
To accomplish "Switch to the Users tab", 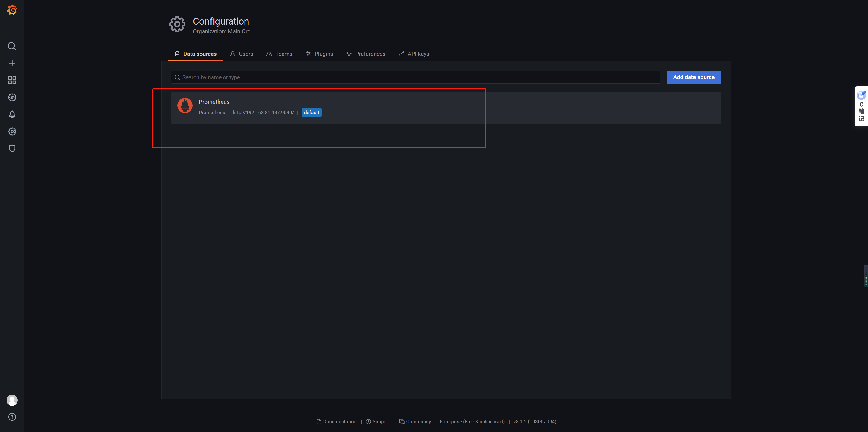I will pyautogui.click(x=242, y=54).
